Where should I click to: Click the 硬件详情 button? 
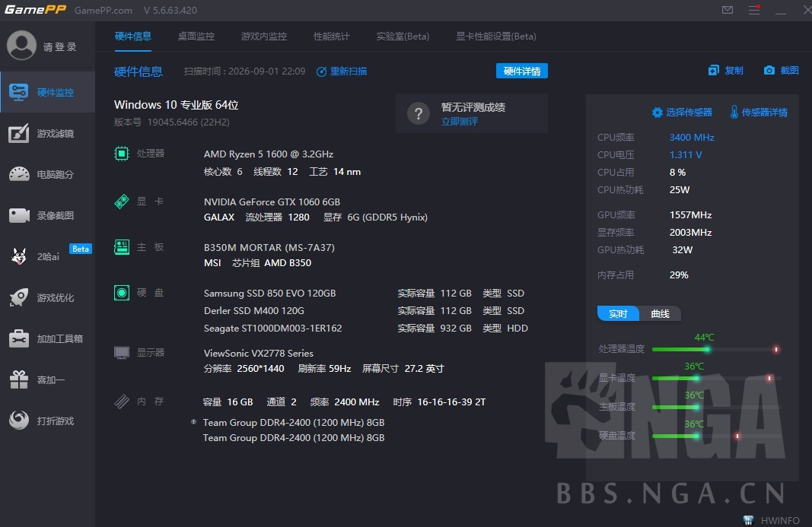click(521, 71)
